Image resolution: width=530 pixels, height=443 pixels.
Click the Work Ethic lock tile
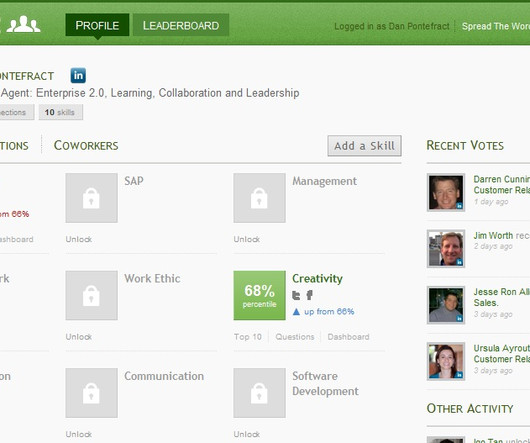point(92,295)
